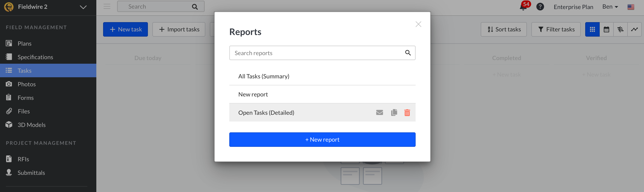644x192 pixels.
Task: Switch to Gantt schedule view
Action: coord(620,29)
